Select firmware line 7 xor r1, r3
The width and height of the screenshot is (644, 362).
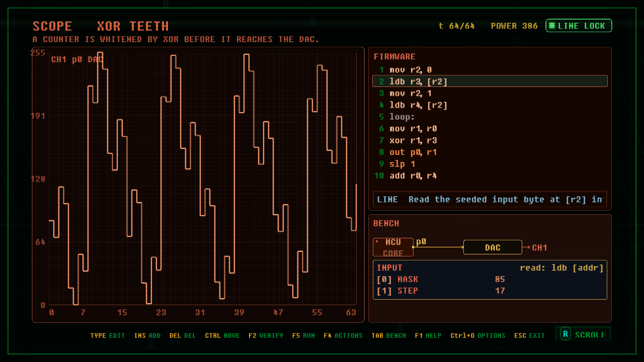[x=490, y=140]
